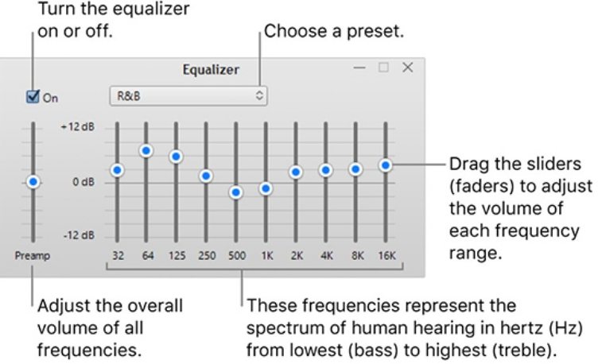Viewport: 598px width, 364px height.
Task: Click the 125 Hz slider knob
Action: click(x=176, y=157)
